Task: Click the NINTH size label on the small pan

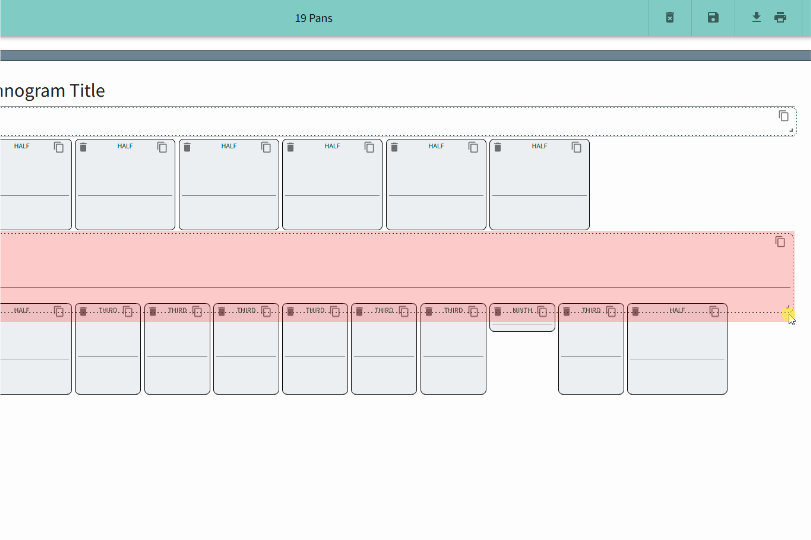Action: point(522,311)
